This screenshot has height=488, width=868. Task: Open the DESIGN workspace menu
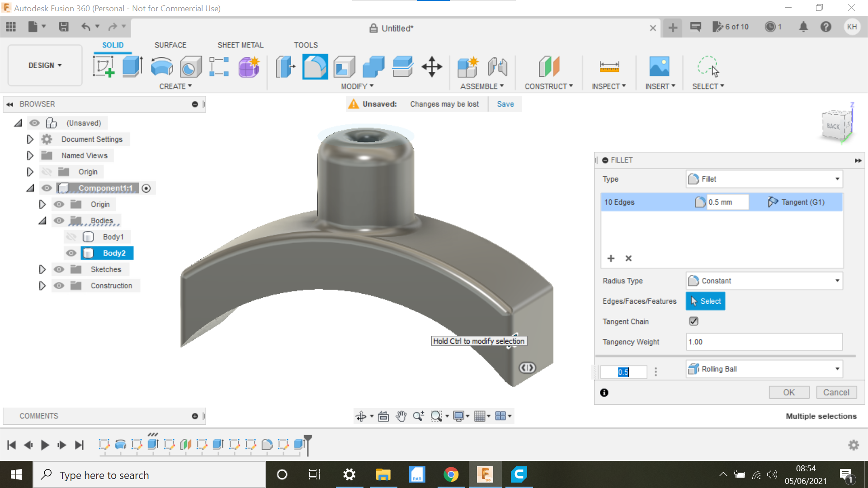[x=44, y=65]
